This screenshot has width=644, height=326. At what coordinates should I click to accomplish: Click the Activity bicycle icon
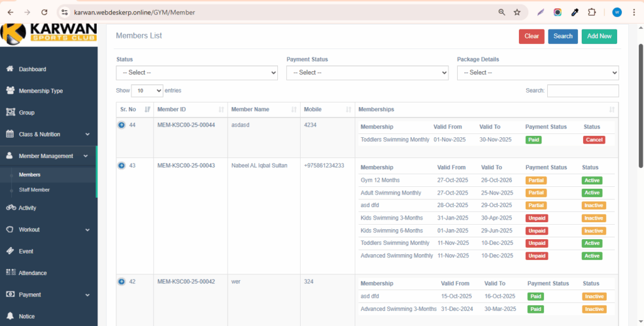click(x=11, y=208)
